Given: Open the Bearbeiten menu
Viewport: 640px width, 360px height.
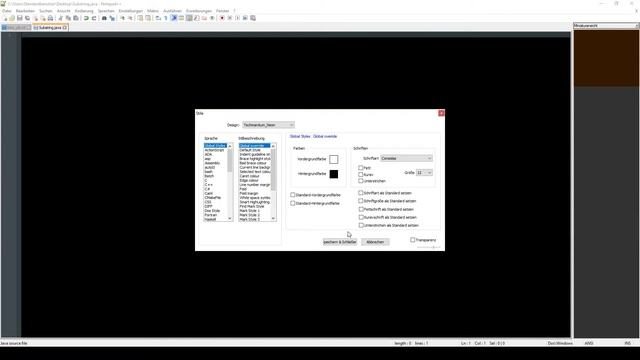Looking at the screenshot, I should coord(25,11).
